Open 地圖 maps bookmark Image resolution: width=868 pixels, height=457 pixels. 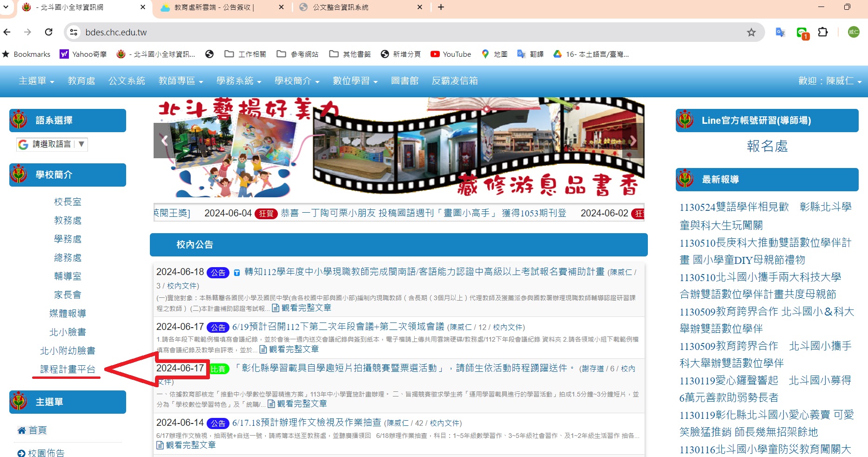click(495, 54)
